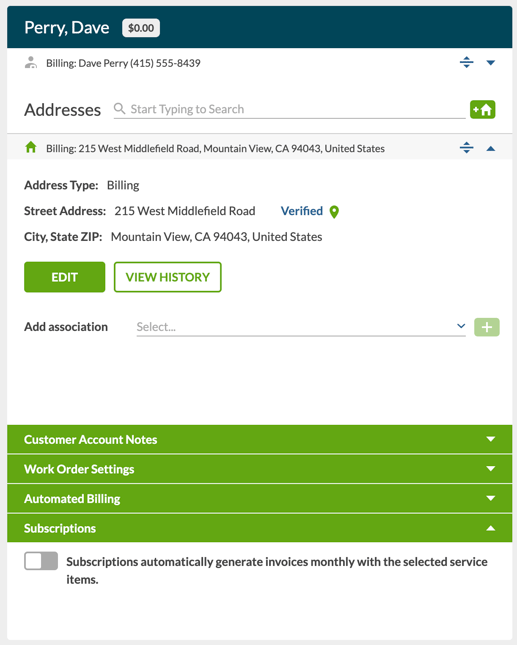
Task: Expand the Customer Account Notes section
Action: coord(260,439)
